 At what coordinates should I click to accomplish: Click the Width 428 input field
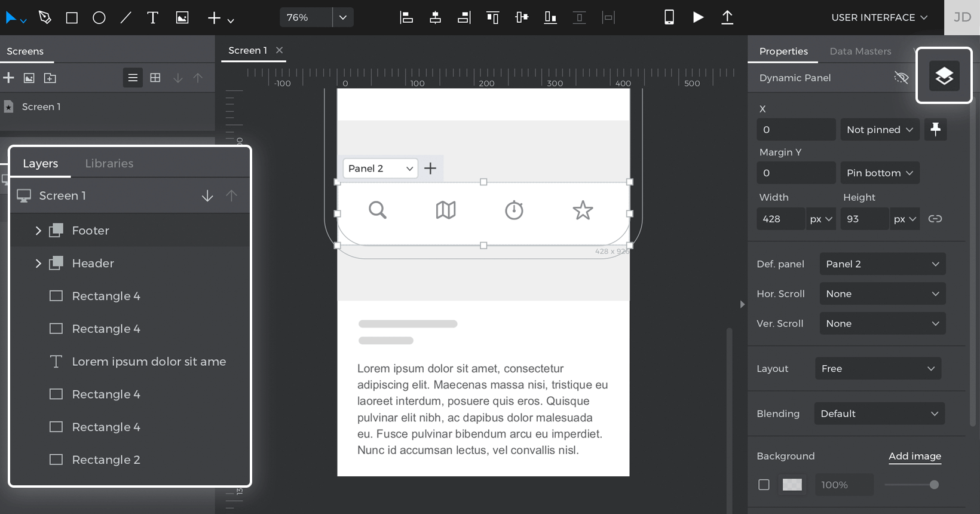pyautogui.click(x=780, y=219)
